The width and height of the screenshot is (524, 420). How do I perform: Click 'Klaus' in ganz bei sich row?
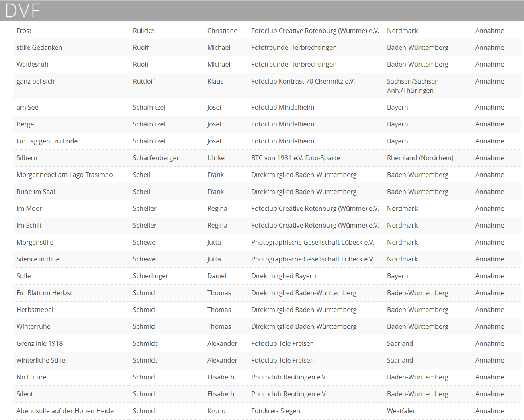pos(215,81)
